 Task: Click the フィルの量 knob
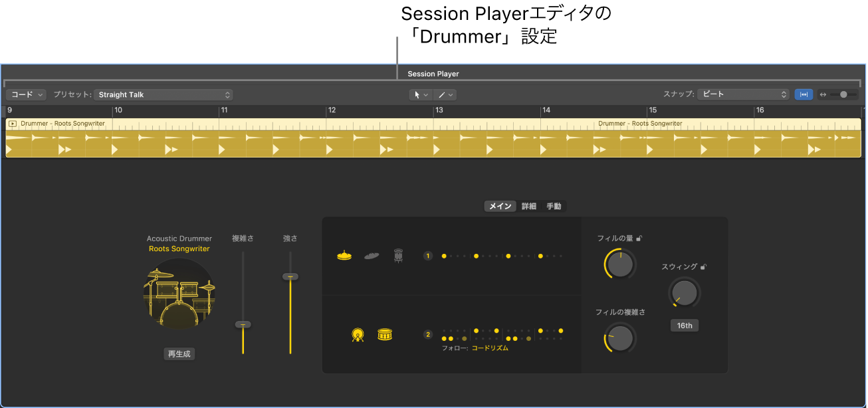[x=620, y=264]
